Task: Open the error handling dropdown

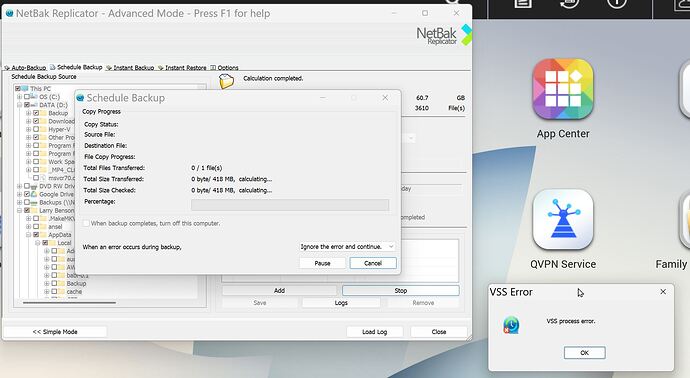Action: click(x=347, y=246)
